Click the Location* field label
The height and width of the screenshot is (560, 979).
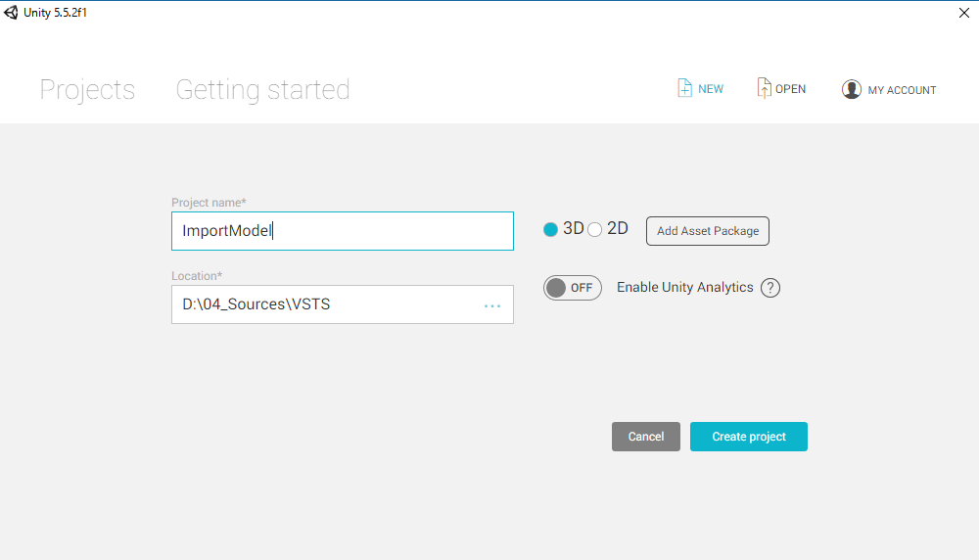click(197, 276)
